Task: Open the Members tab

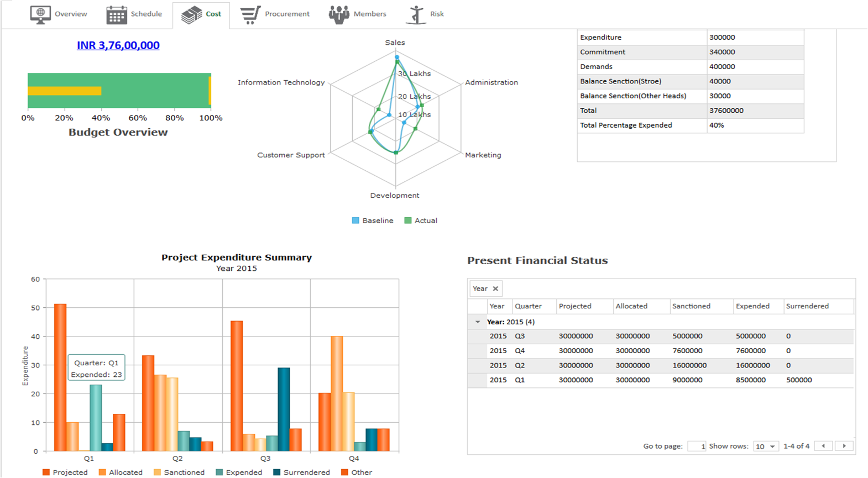Action: pos(369,14)
